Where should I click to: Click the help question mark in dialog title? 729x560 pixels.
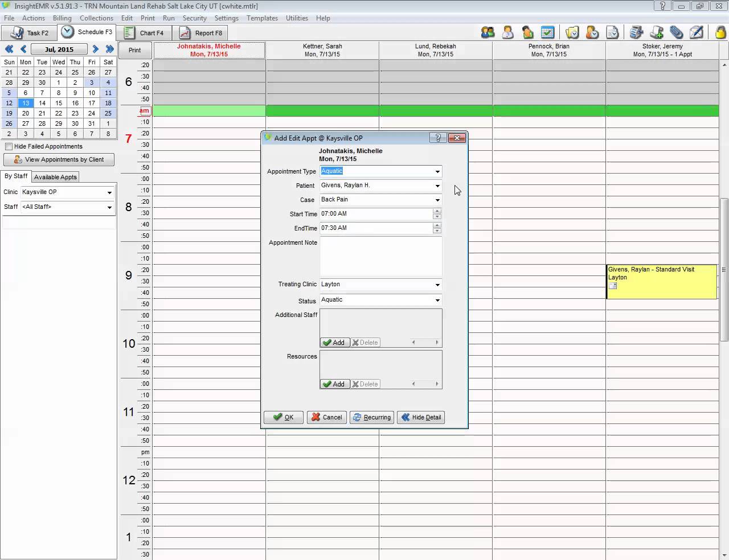tap(438, 138)
